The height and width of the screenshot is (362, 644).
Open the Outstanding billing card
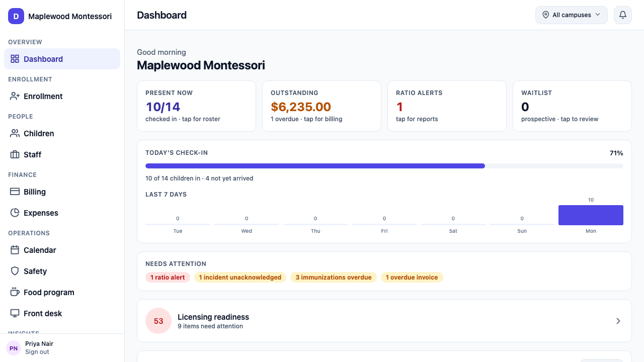(x=321, y=106)
